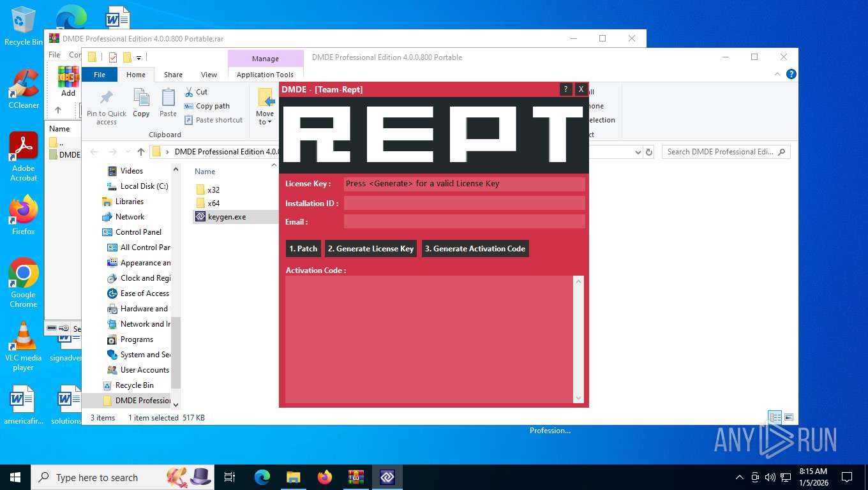Click Search DMDE Professional Edition box
This screenshot has width=868, height=490.
(726, 152)
